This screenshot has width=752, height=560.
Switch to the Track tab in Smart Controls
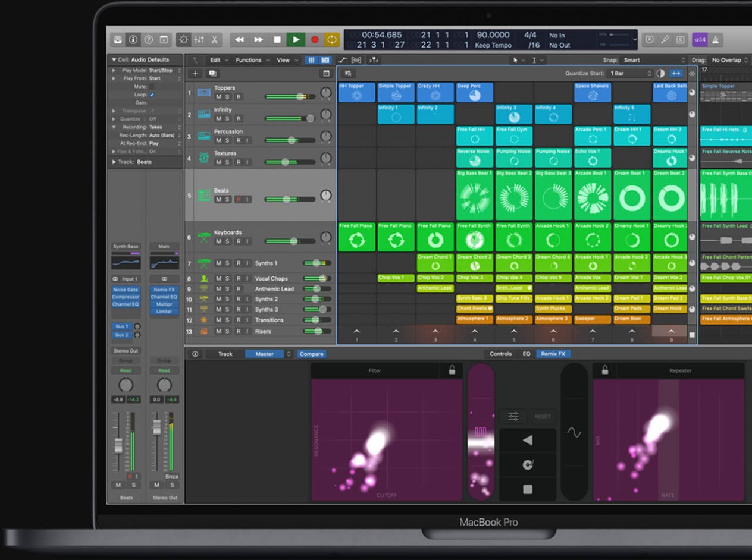225,354
